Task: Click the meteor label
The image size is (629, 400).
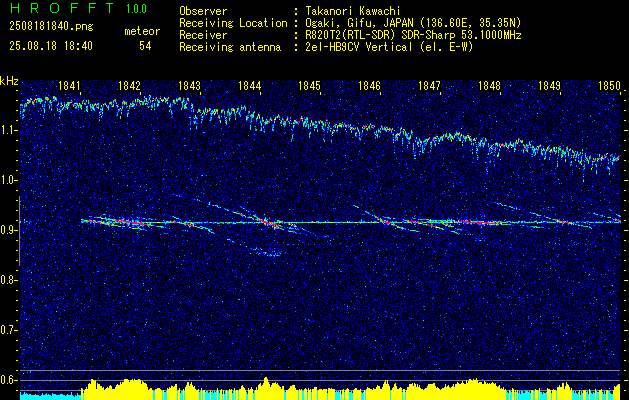Action: (x=142, y=31)
